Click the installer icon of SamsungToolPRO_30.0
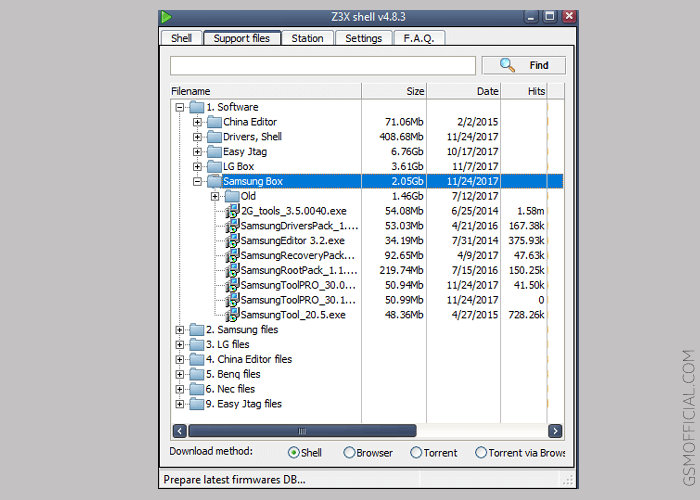Image resolution: width=700 pixels, height=500 pixels. [x=232, y=285]
